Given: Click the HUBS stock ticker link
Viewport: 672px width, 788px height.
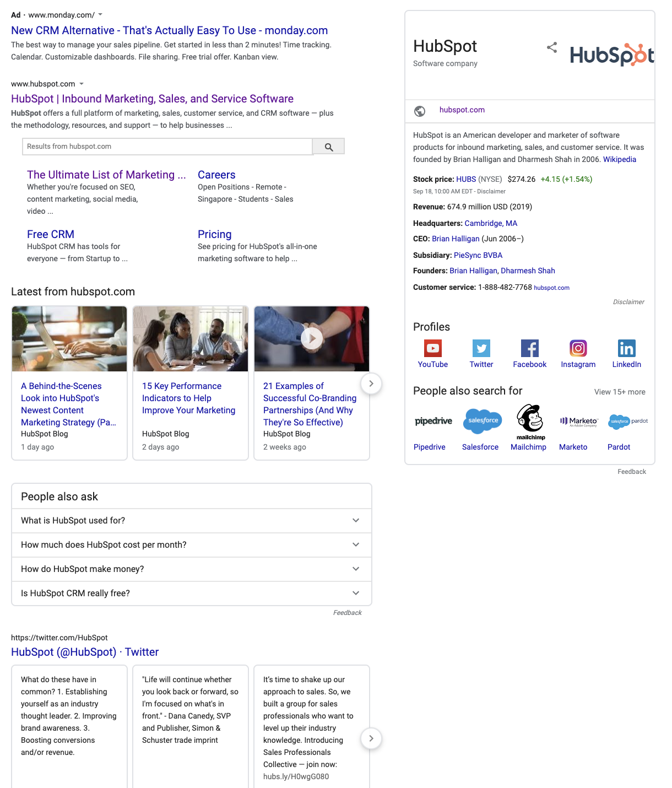Looking at the screenshot, I should pos(466,179).
